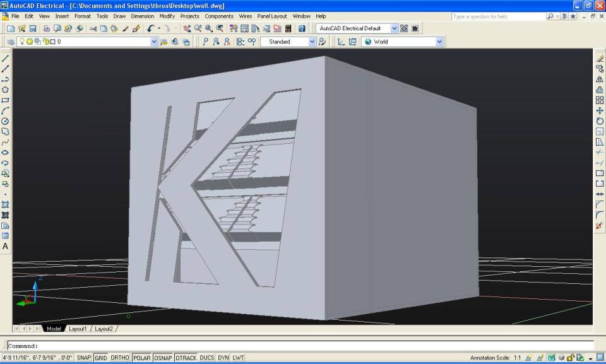Activate the Pan realtime tool

[187, 28]
